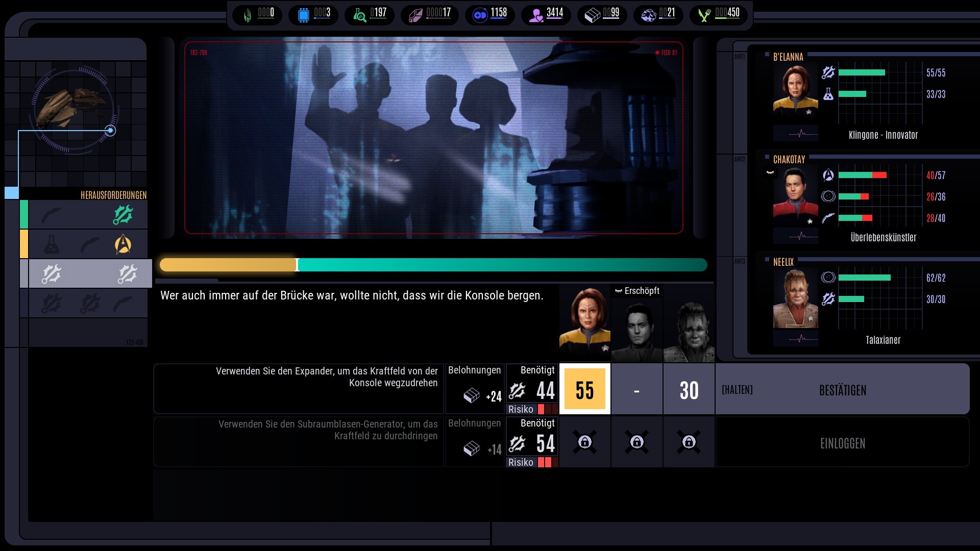Click the Herausforderungen header

pos(113,195)
